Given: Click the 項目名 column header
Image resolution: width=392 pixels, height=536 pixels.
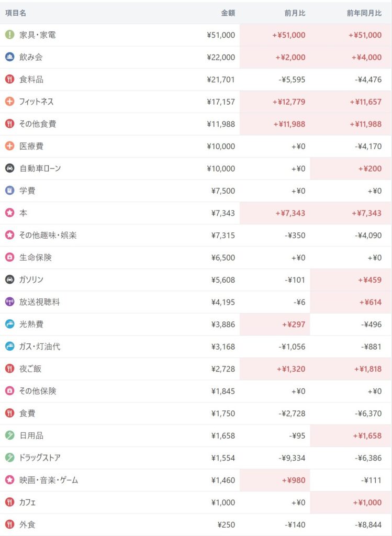Looking at the screenshot, I should click(x=16, y=13).
